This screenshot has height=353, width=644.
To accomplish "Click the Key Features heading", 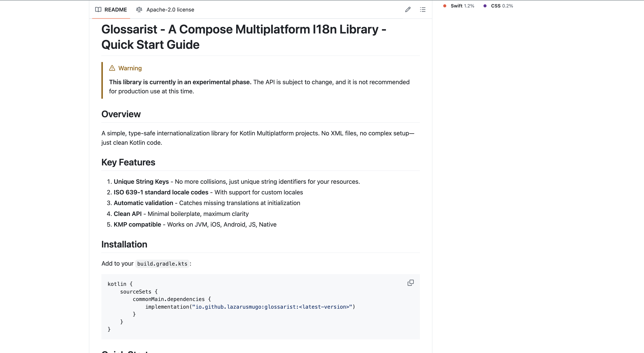I will [128, 162].
